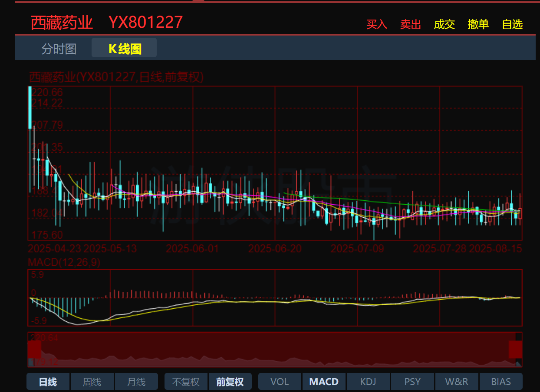Image resolution: width=540 pixels, height=392 pixels.
Task: Open the 撤单 (cancel order) link
Action: point(478,24)
